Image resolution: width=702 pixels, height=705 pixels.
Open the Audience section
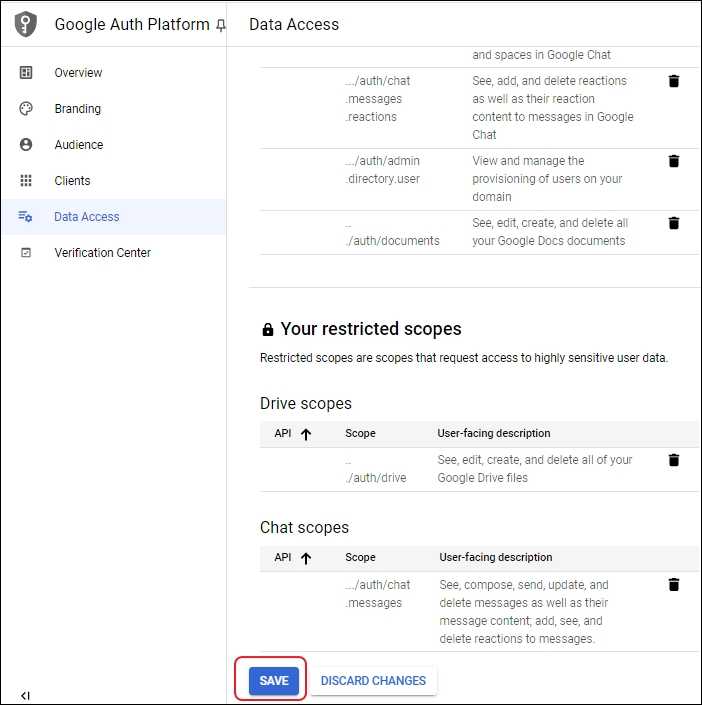point(79,144)
